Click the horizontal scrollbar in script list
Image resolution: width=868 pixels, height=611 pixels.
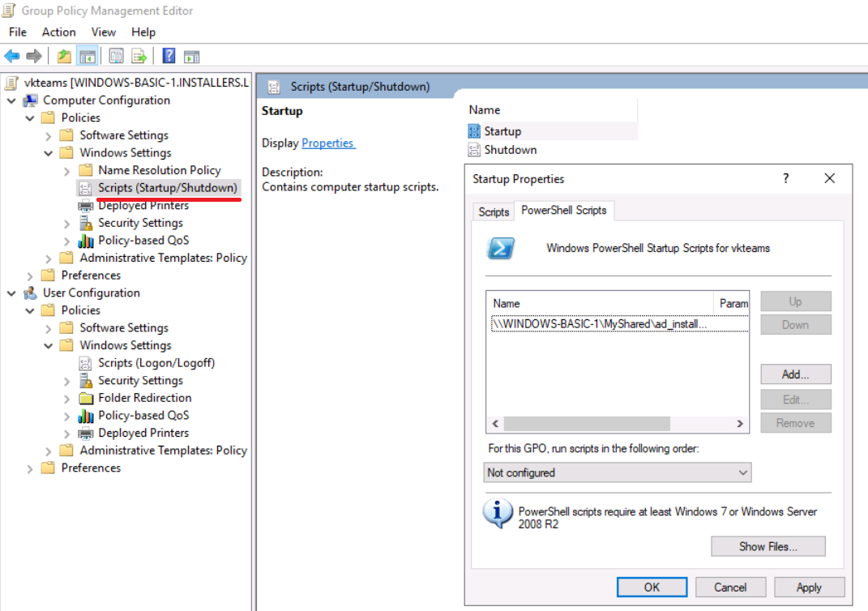587,424
